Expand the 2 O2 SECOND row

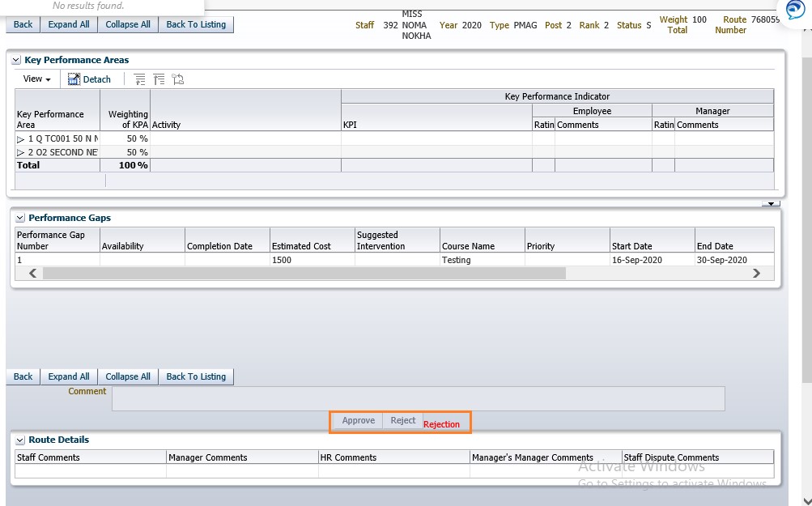21,152
